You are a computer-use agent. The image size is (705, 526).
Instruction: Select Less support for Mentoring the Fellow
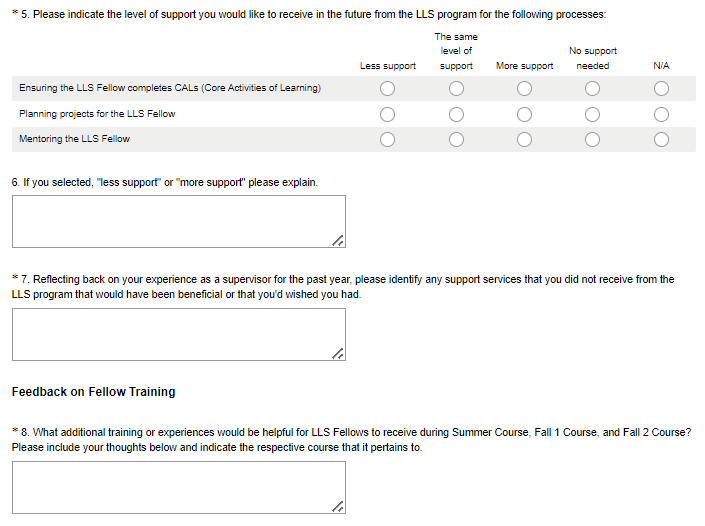pyautogui.click(x=388, y=139)
